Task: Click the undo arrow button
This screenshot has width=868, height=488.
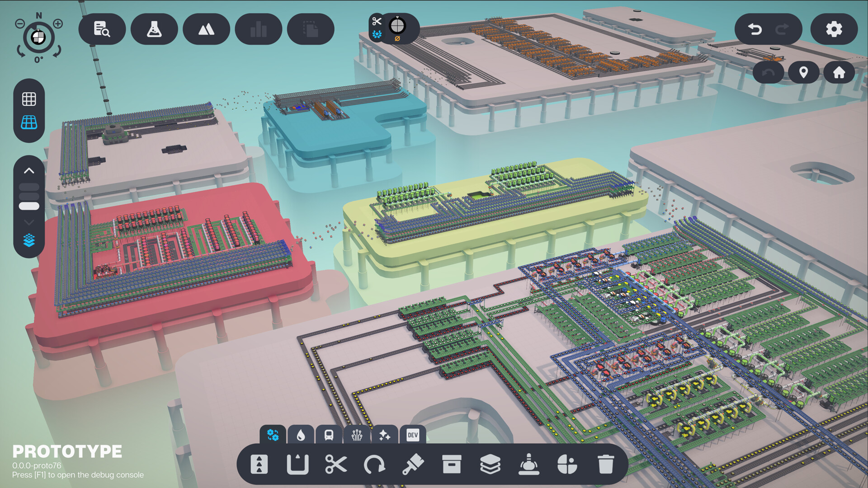Action: tap(755, 29)
